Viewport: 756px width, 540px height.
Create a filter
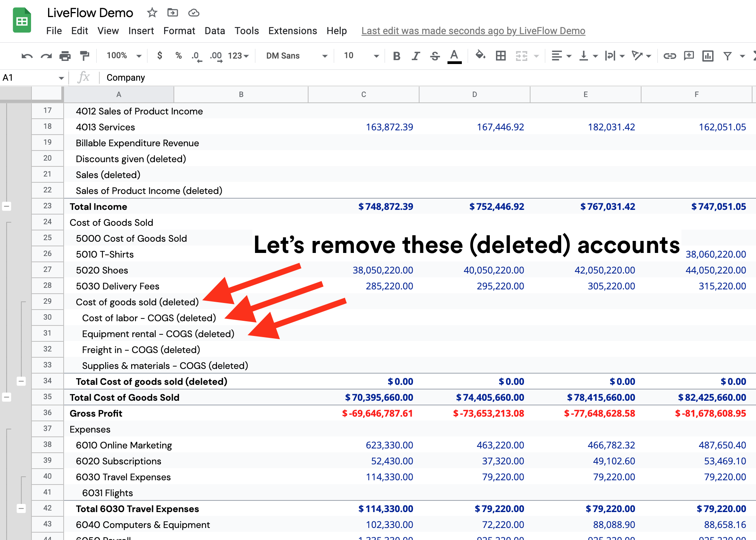click(x=728, y=56)
